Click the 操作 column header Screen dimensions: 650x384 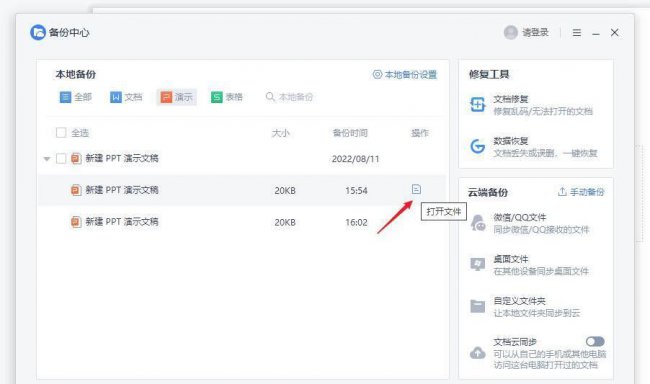click(420, 133)
